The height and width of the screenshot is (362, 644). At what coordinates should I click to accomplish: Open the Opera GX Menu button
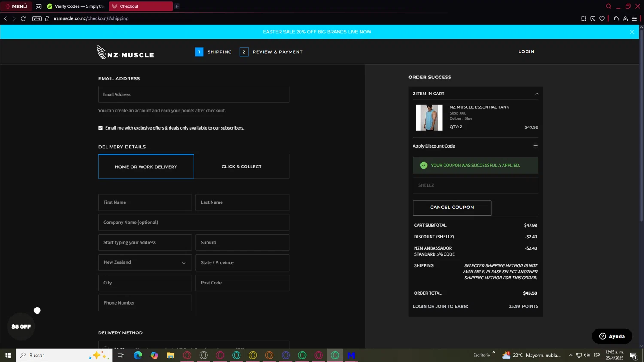tap(16, 6)
